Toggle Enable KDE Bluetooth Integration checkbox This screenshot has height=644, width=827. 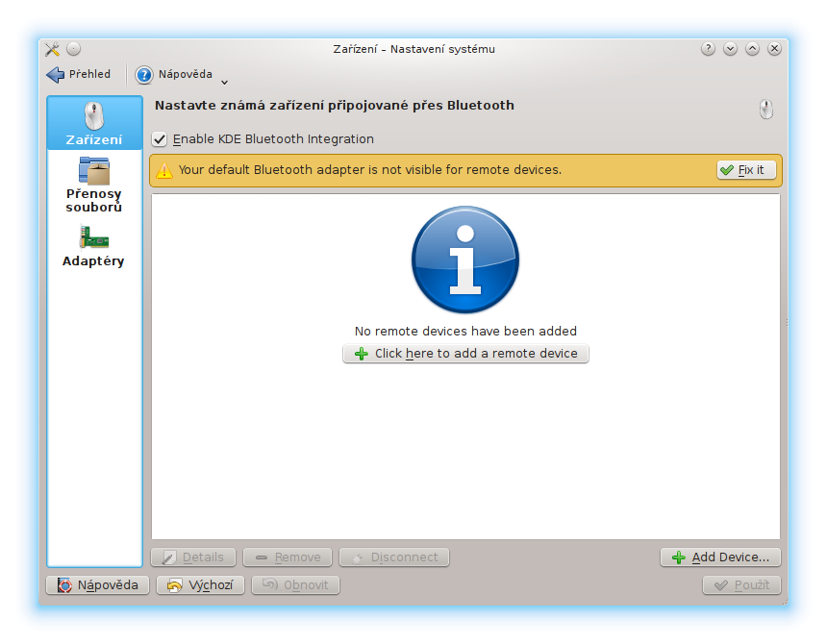[160, 139]
